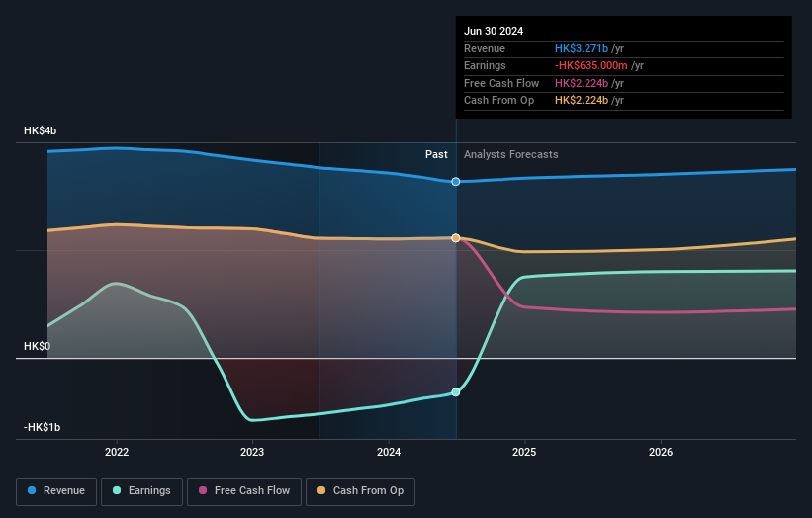812x518 pixels.
Task: Click the -HK$635.000m earnings value
Action: (590, 65)
